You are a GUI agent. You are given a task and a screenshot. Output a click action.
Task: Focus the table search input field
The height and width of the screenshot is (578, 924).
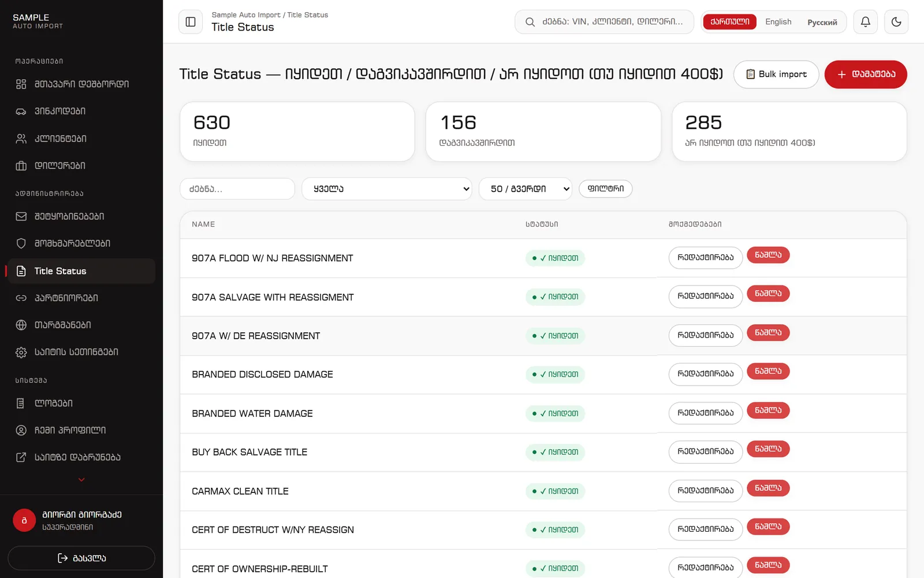point(237,189)
